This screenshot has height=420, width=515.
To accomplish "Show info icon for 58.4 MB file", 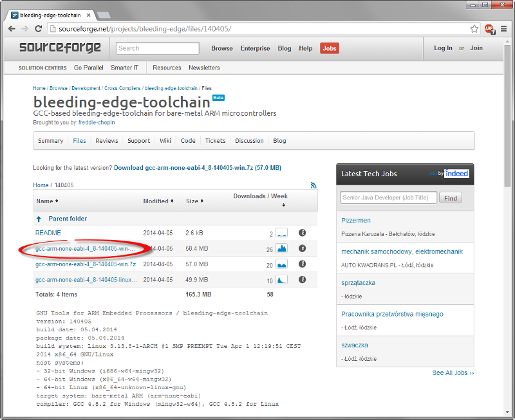I will [302, 248].
